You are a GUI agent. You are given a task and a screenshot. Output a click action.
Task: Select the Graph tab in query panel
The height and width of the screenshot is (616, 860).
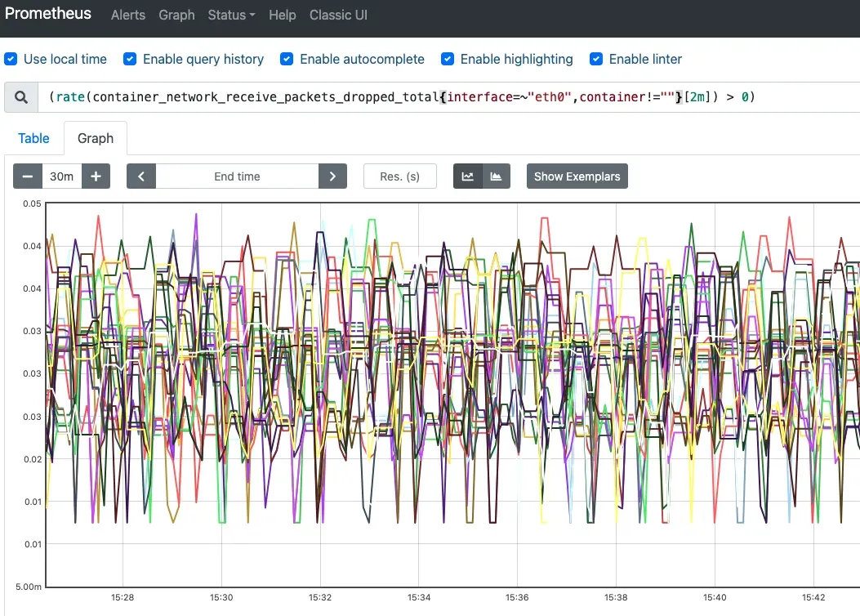(x=96, y=138)
